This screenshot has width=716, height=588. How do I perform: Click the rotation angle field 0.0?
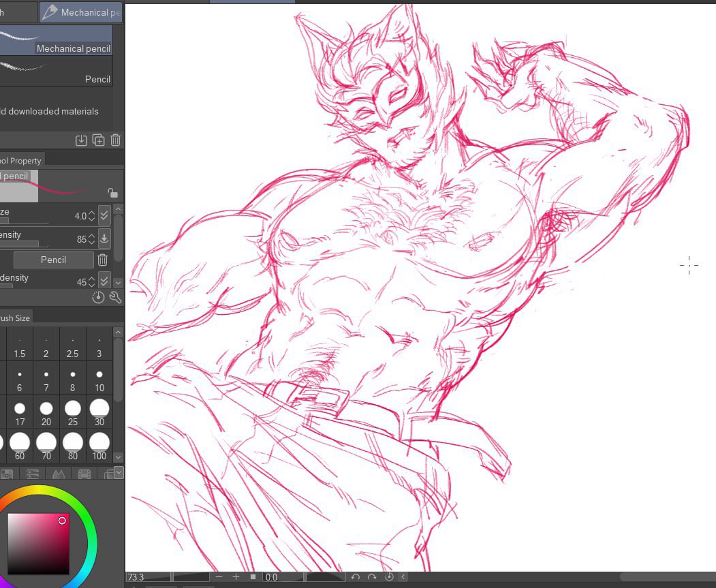click(x=283, y=577)
